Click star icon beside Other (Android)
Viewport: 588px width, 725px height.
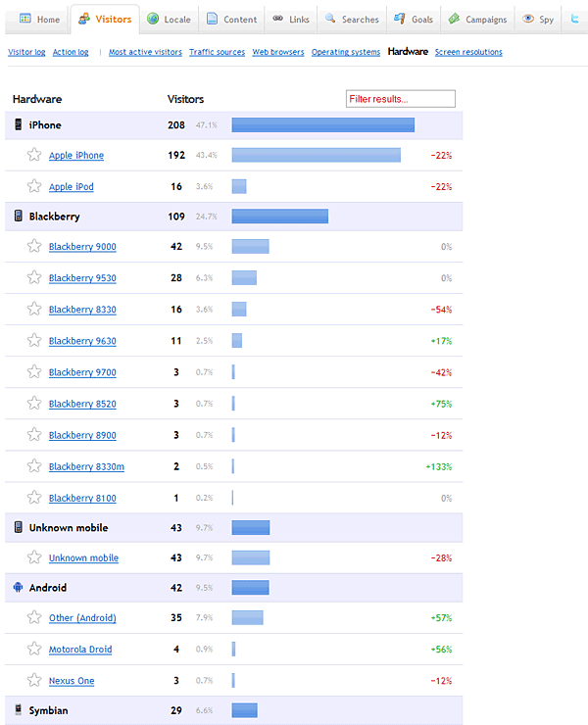(34, 617)
